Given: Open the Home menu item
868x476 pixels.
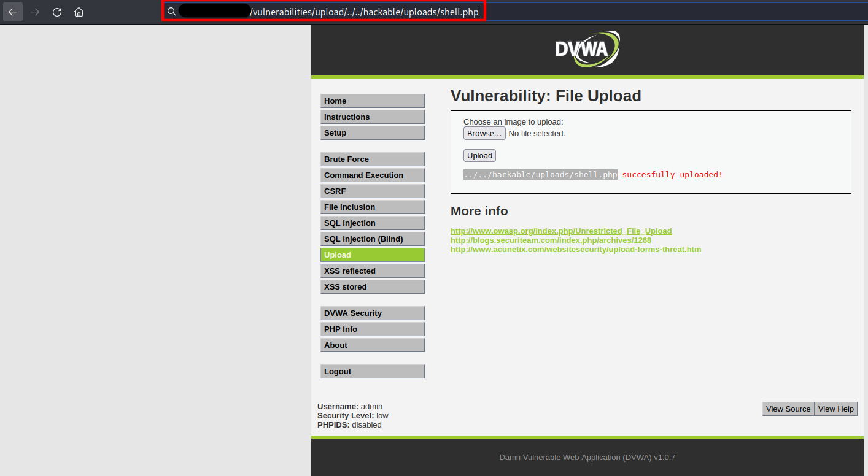Looking at the screenshot, I should [372, 101].
